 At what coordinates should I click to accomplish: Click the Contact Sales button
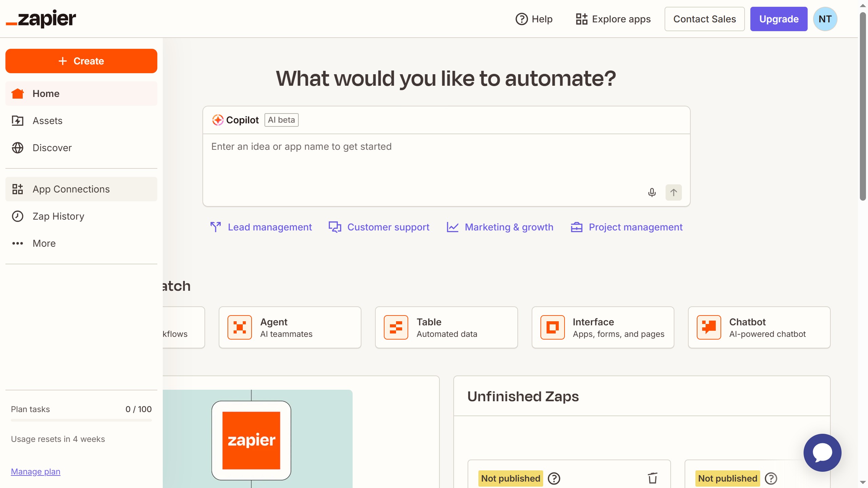(705, 19)
